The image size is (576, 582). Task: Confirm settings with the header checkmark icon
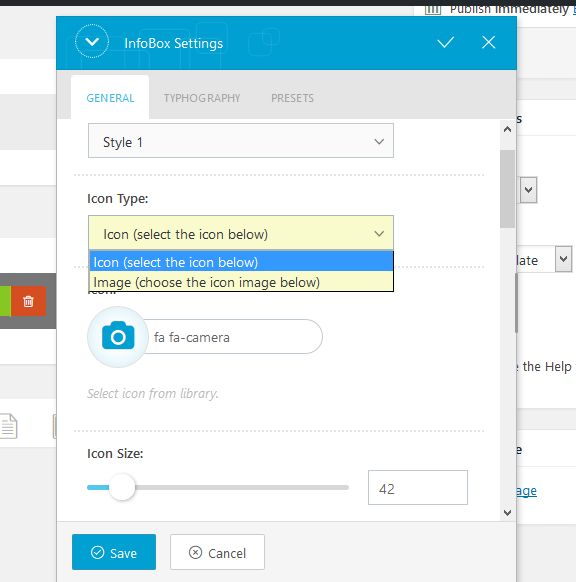pos(445,42)
